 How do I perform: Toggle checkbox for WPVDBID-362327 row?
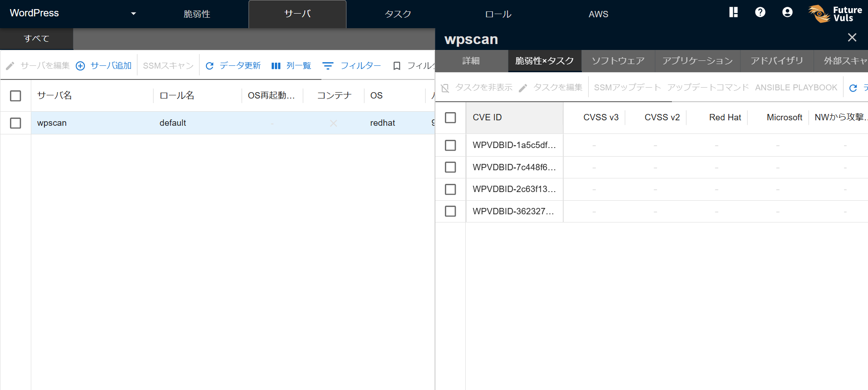coord(450,211)
